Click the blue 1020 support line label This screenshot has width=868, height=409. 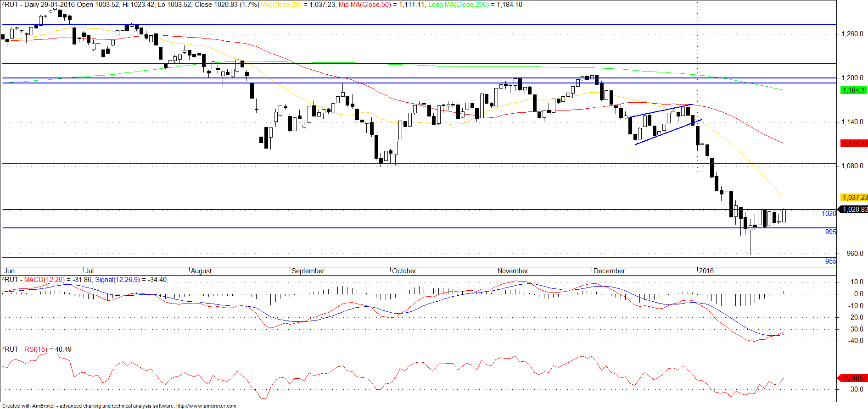pyautogui.click(x=829, y=214)
